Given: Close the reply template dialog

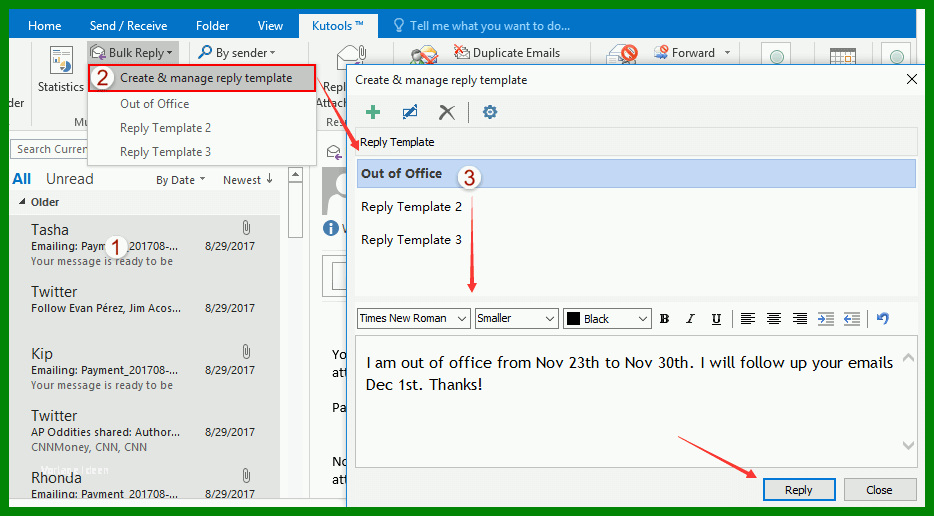Looking at the screenshot, I should [911, 79].
